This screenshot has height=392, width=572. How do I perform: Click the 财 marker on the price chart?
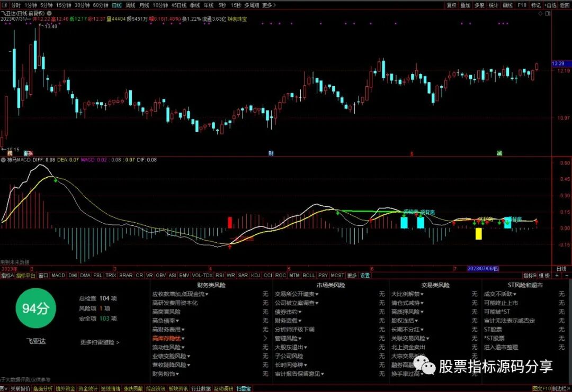271,153
